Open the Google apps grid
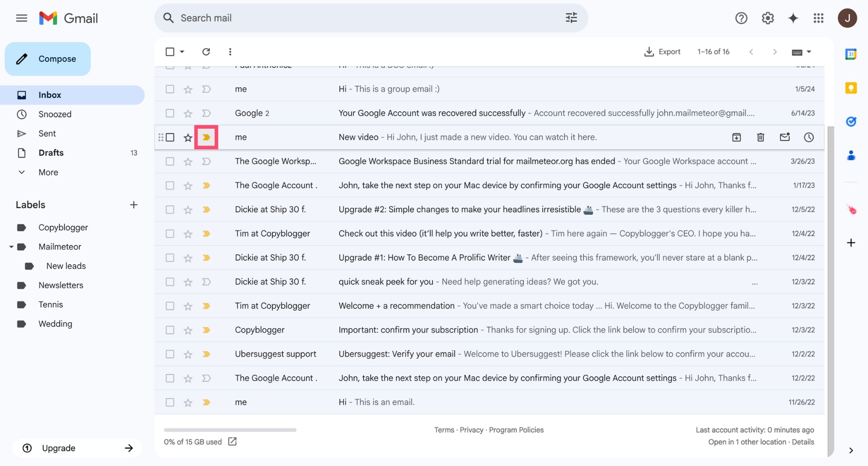 click(x=818, y=18)
